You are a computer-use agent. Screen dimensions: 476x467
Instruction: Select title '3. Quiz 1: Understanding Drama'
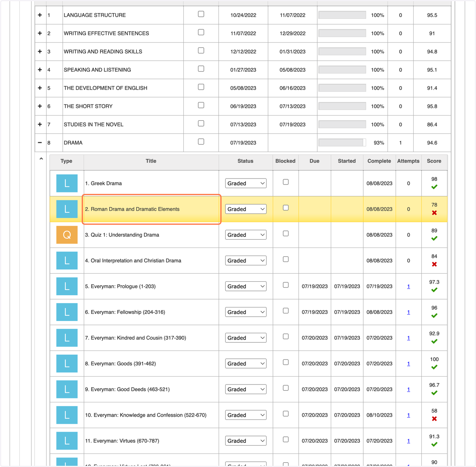pyautogui.click(x=122, y=235)
